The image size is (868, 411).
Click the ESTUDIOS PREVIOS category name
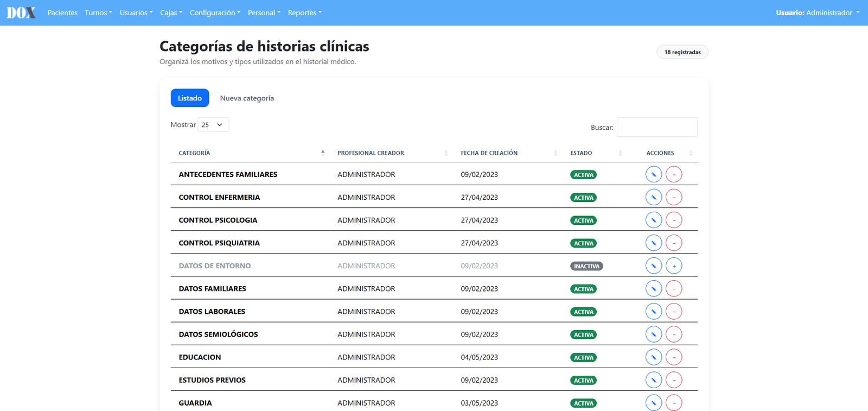click(212, 380)
